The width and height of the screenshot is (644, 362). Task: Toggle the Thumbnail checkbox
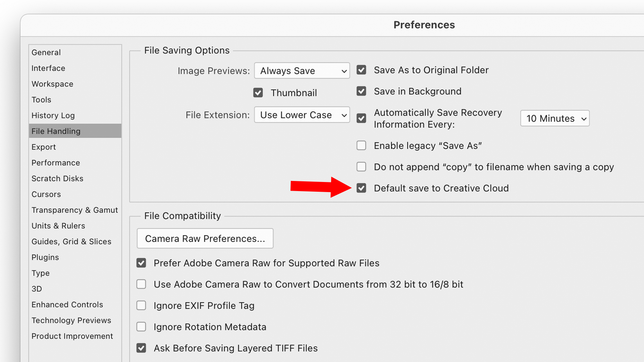(x=258, y=93)
